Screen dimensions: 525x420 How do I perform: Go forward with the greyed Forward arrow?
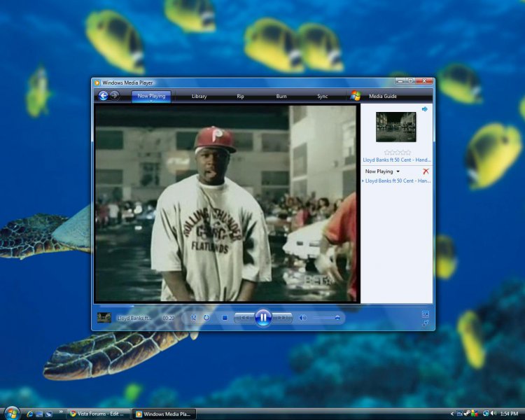[x=115, y=96]
